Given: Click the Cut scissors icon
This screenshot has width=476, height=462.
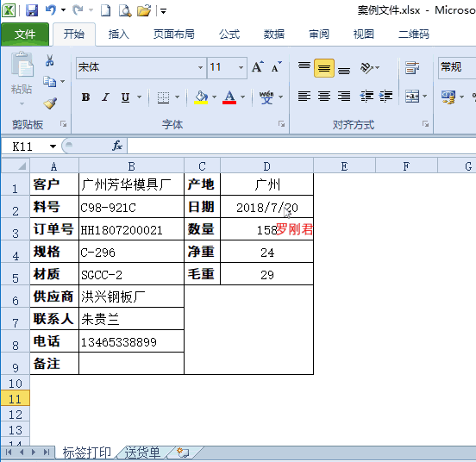Looking at the screenshot, I should [49, 60].
